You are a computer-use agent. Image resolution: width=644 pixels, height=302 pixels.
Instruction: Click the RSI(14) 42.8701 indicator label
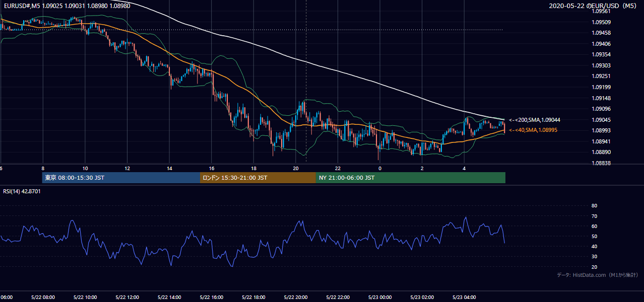22,191
